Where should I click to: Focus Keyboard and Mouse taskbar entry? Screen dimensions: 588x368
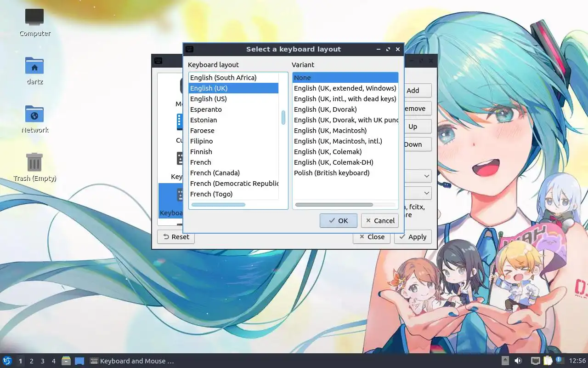132,361
